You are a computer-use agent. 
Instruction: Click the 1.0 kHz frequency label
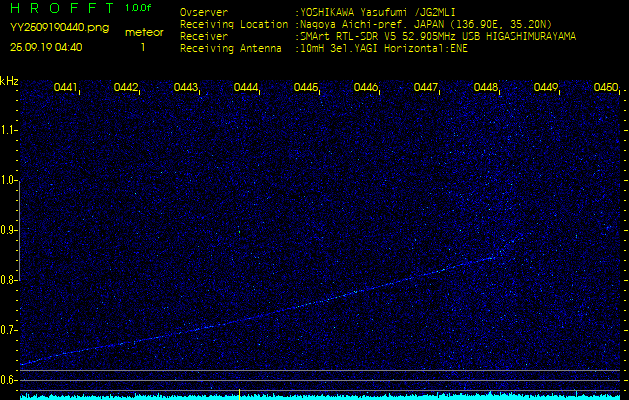(x=9, y=181)
